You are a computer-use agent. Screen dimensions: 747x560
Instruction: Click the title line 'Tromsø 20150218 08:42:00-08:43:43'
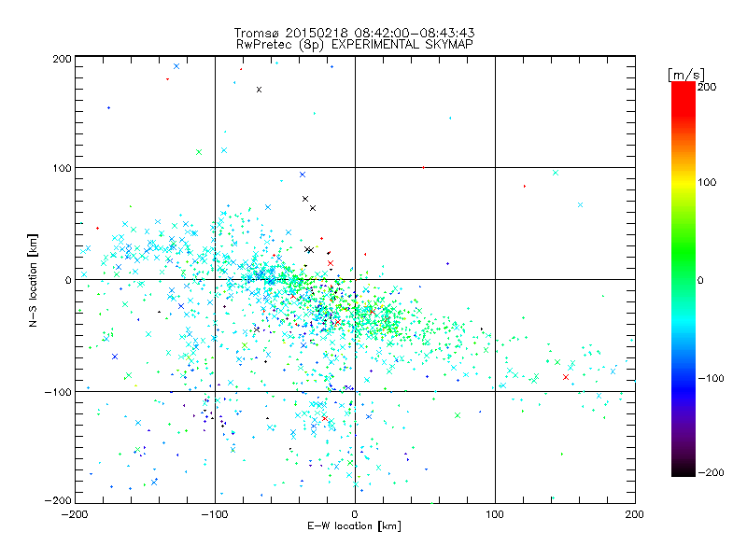click(354, 33)
